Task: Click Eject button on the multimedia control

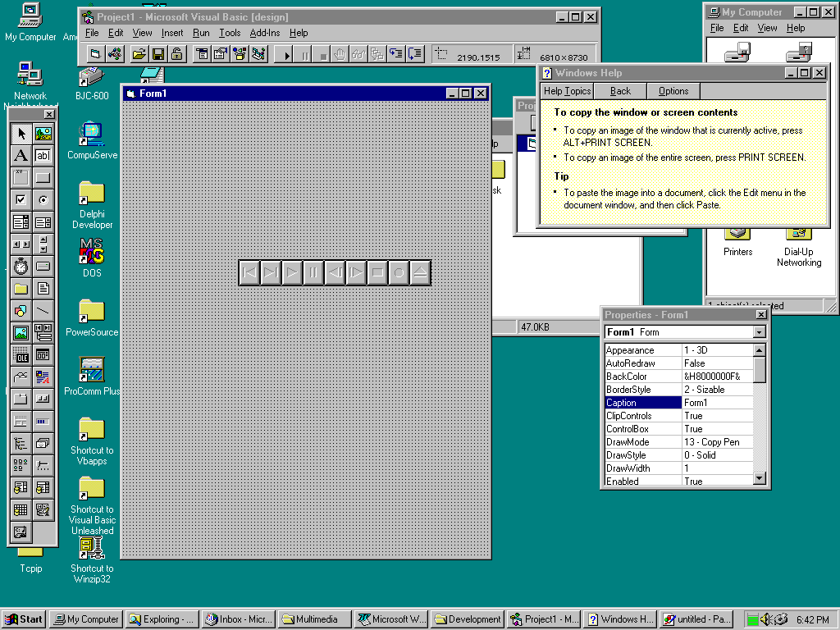Action: click(419, 273)
